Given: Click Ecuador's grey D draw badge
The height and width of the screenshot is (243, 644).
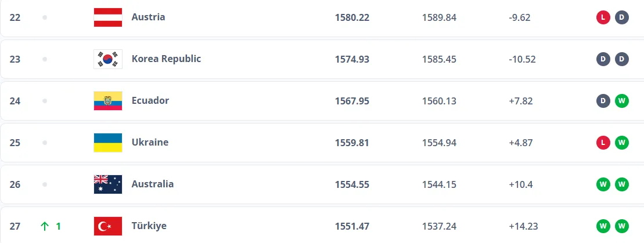Looking at the screenshot, I should tap(603, 101).
